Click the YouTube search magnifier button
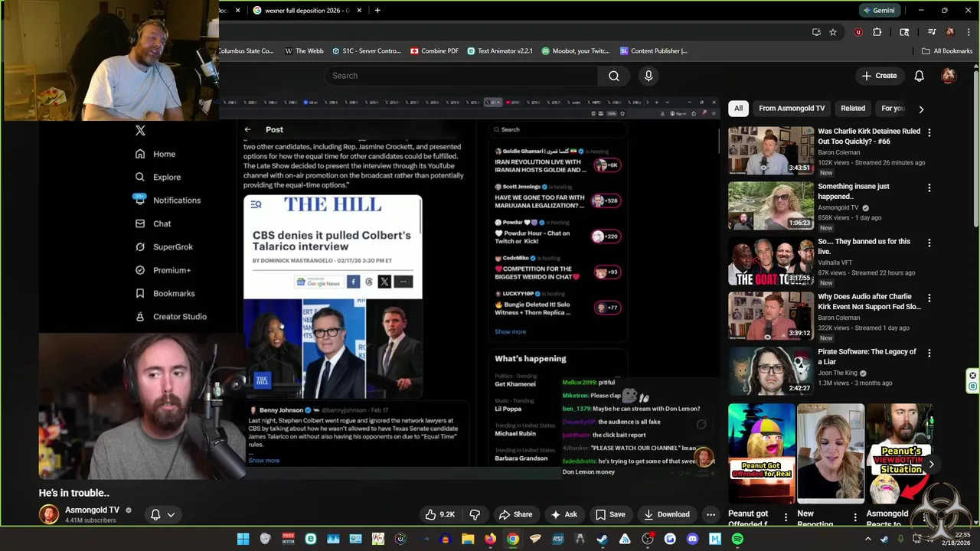980x551 pixels. click(614, 76)
